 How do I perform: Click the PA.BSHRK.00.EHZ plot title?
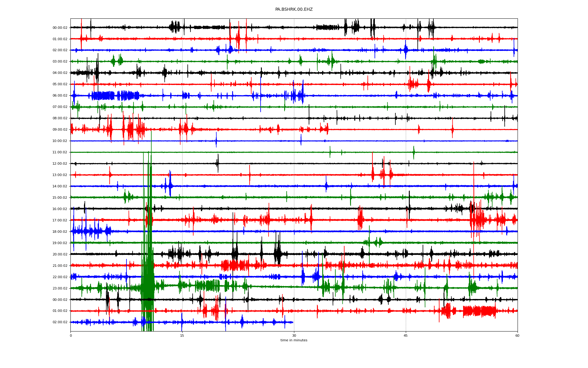coord(294,10)
